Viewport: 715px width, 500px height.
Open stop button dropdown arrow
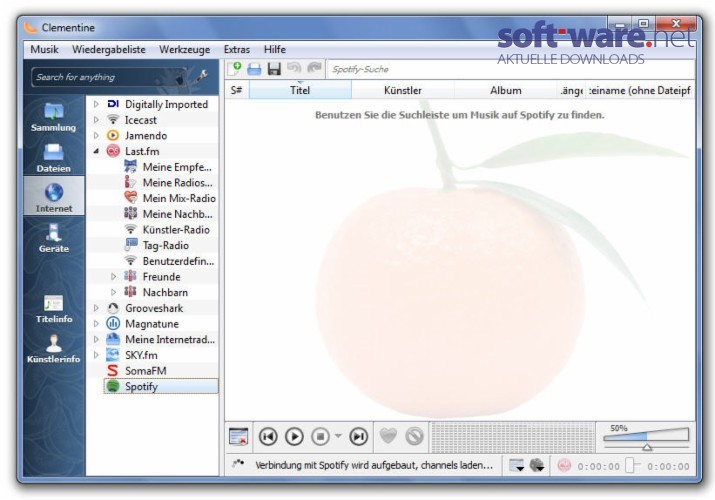[338, 436]
